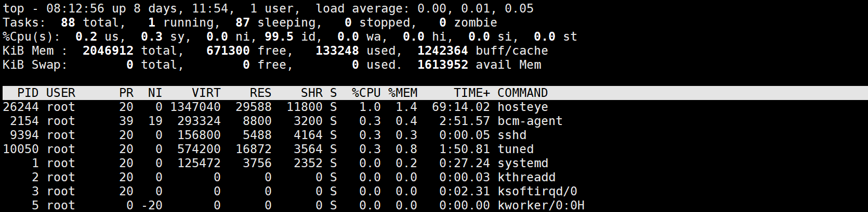The image size is (868, 212).
Task: Click the SHR column header
Action: pyautogui.click(x=312, y=93)
